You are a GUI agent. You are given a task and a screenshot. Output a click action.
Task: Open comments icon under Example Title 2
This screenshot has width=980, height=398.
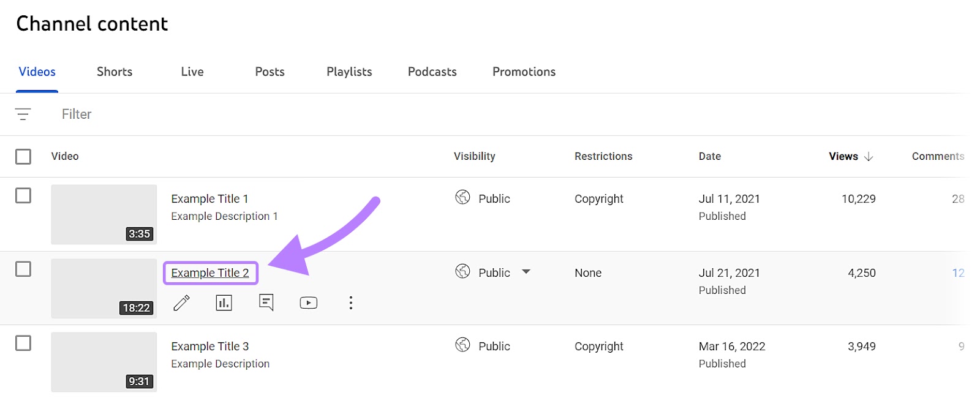pos(266,302)
